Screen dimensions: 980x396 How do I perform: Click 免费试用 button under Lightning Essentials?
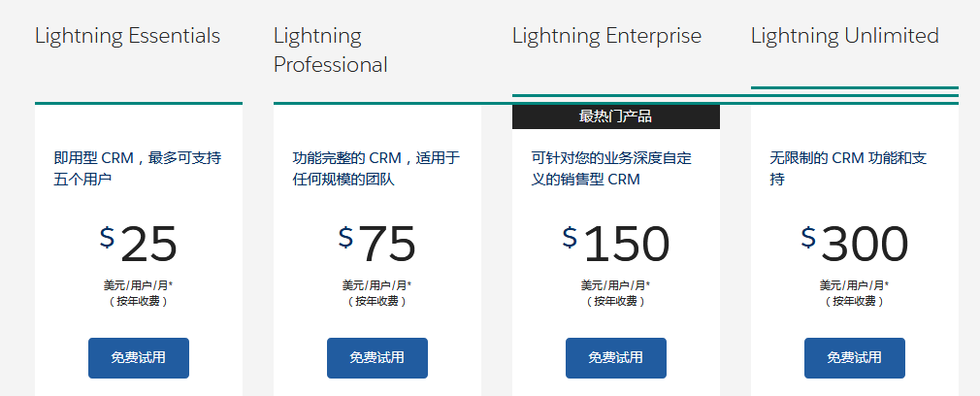point(138,358)
